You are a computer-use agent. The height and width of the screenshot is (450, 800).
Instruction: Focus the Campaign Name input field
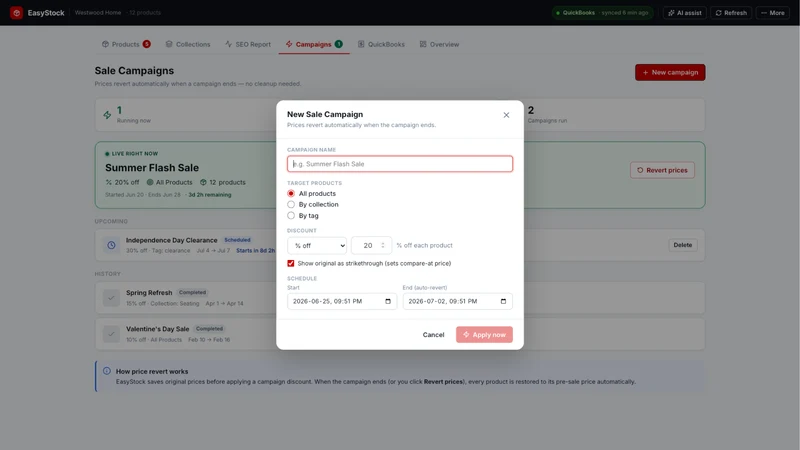(x=399, y=164)
